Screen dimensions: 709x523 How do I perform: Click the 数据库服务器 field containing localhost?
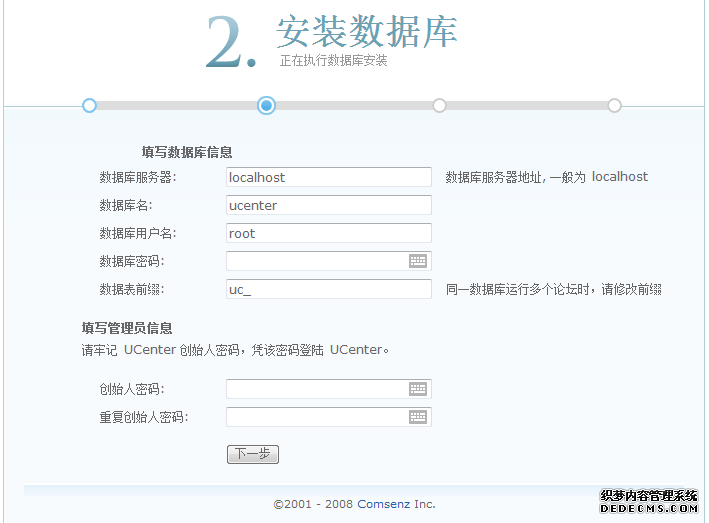(x=328, y=177)
